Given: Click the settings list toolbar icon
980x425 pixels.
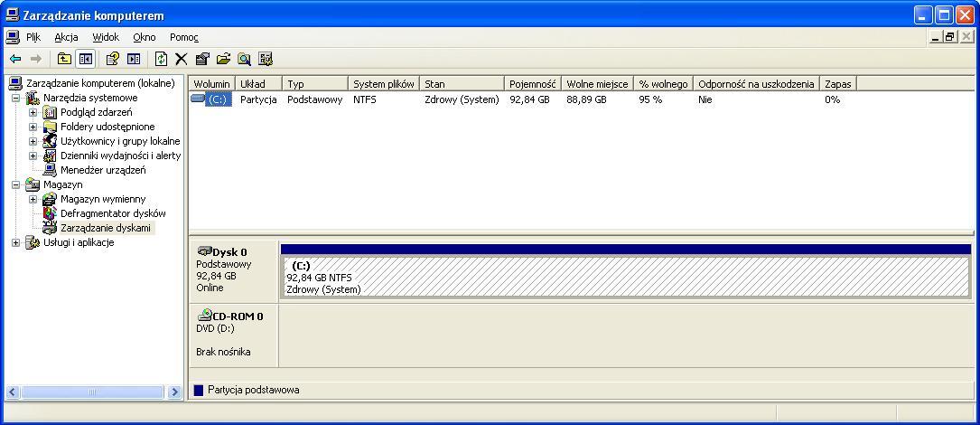Looking at the screenshot, I should click(266, 59).
